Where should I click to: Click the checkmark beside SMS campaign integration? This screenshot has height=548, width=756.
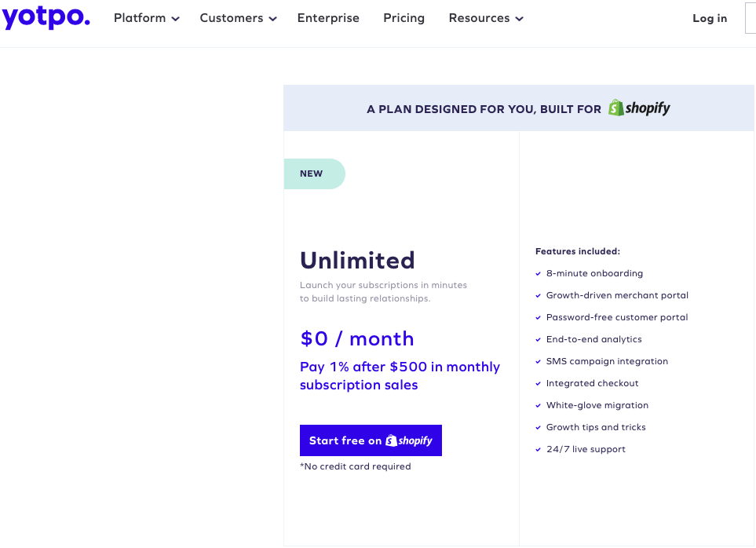click(537, 361)
